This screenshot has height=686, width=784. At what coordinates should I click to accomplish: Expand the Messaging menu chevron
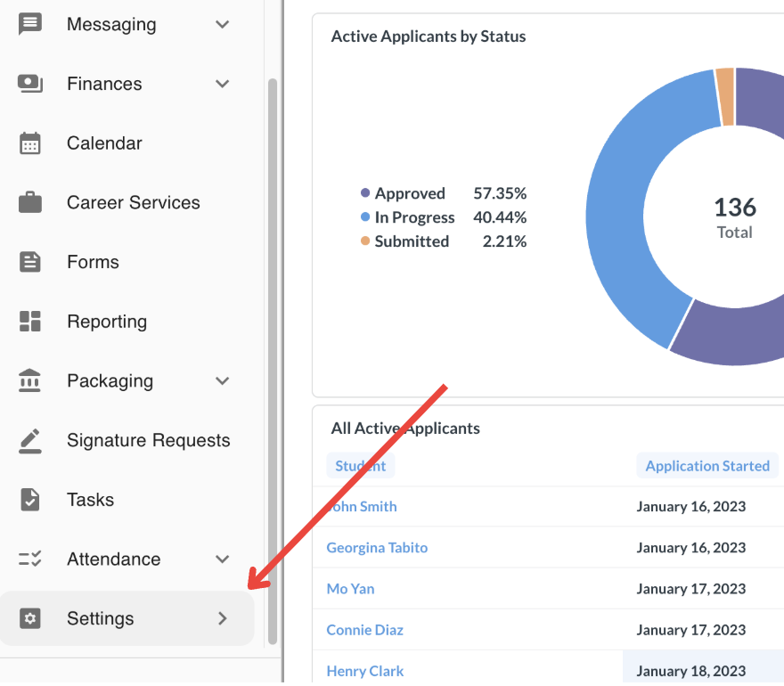[x=223, y=25]
